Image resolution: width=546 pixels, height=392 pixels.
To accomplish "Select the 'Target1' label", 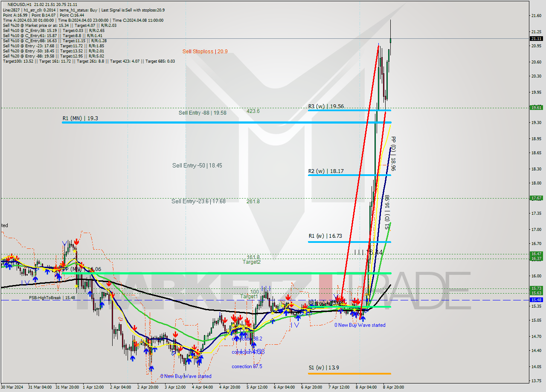I will [249, 297].
